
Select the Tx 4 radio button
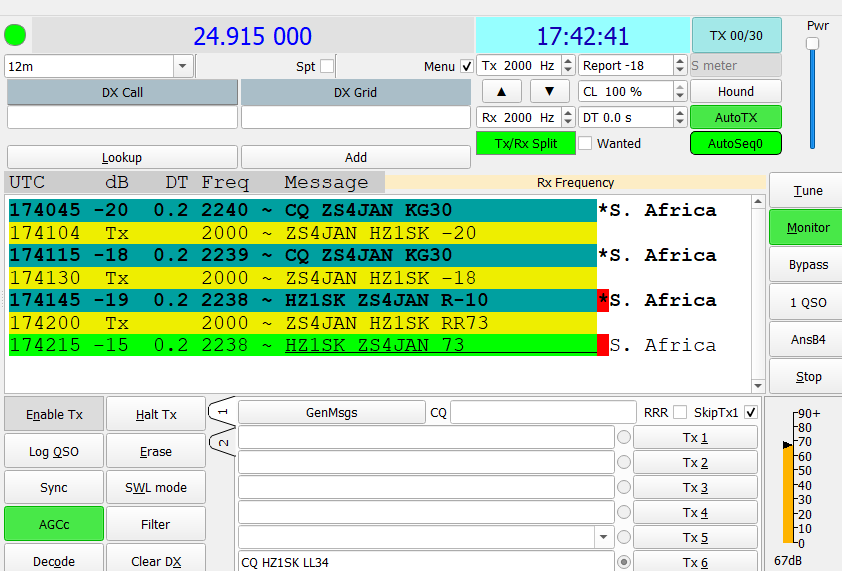pos(623,512)
